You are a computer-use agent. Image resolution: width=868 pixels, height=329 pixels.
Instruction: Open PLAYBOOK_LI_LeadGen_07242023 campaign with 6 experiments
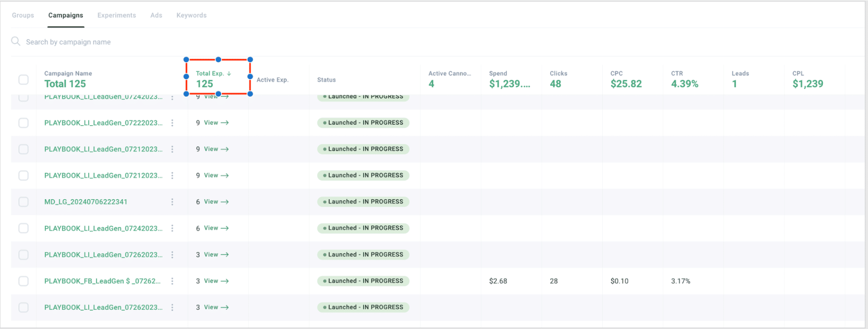103,228
